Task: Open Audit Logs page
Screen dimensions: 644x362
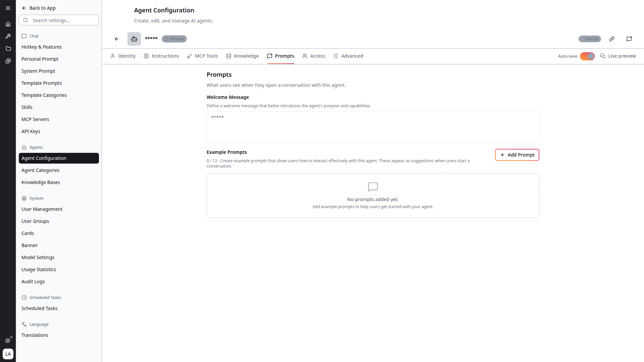Action: click(x=59, y=282)
